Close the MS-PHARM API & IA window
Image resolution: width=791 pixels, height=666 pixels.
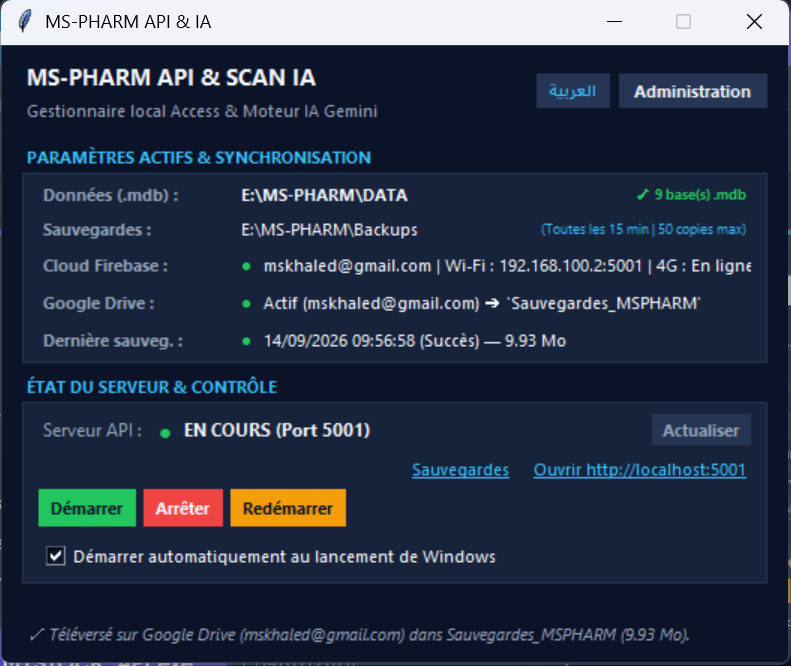754,22
